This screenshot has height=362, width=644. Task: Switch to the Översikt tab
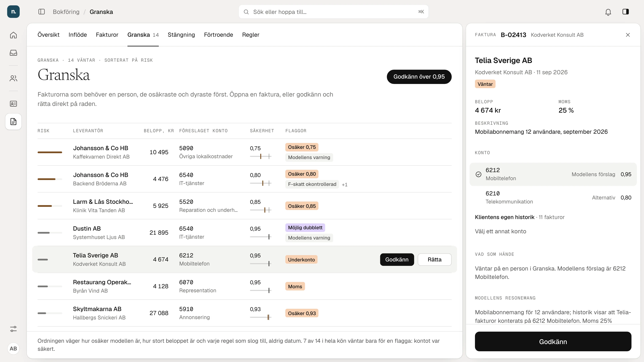(x=48, y=35)
